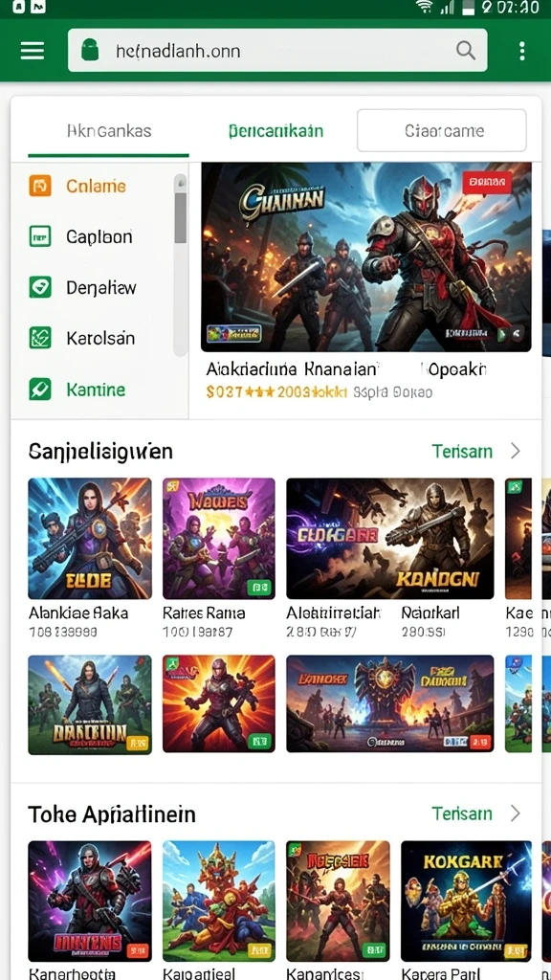
Task: Expand the Tohe Apriatlinein section chevron arrow
Action: 516,813
